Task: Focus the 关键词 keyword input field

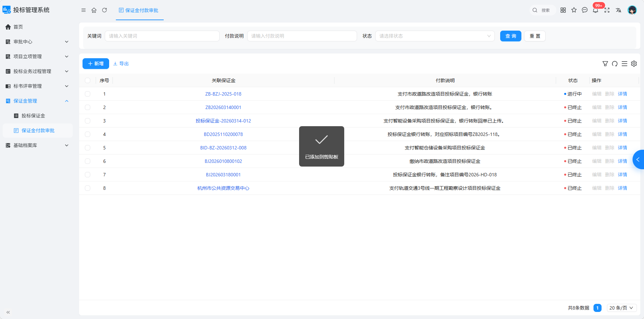Action: click(162, 36)
